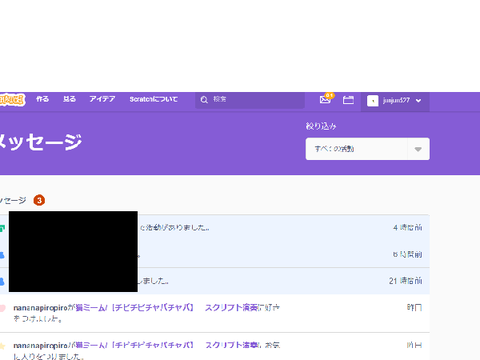480x360 pixels.
Task: Click the 21 時間前 timestamp
Action: pyautogui.click(x=405, y=281)
